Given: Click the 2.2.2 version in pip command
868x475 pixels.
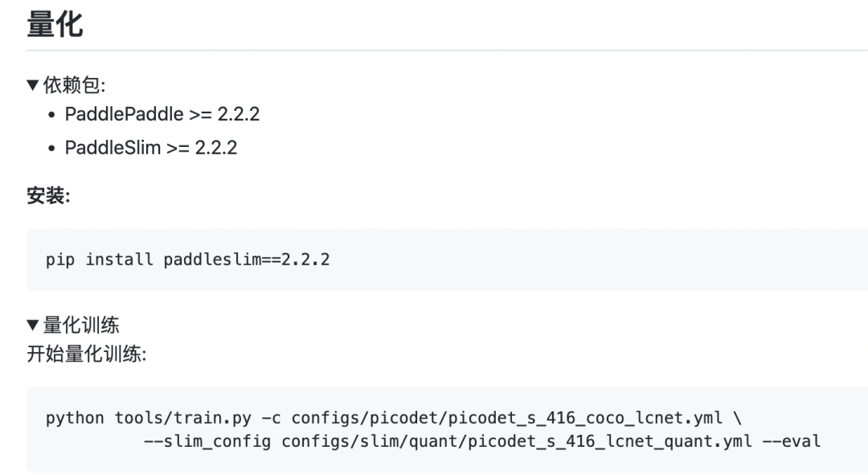Looking at the screenshot, I should click(305, 260).
